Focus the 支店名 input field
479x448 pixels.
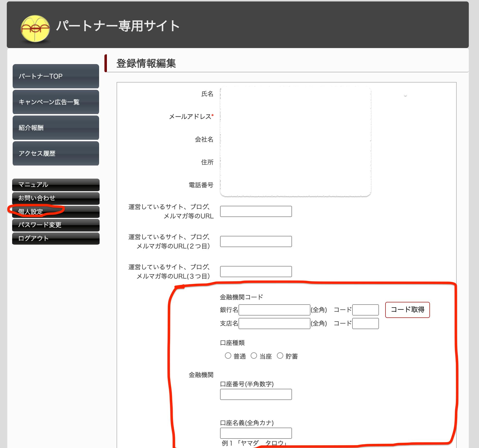click(x=274, y=324)
